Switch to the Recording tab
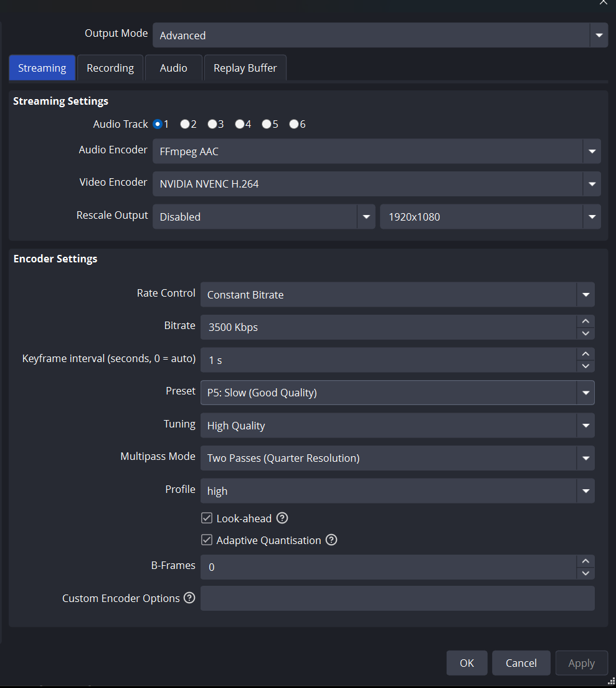616x688 pixels. tap(110, 68)
